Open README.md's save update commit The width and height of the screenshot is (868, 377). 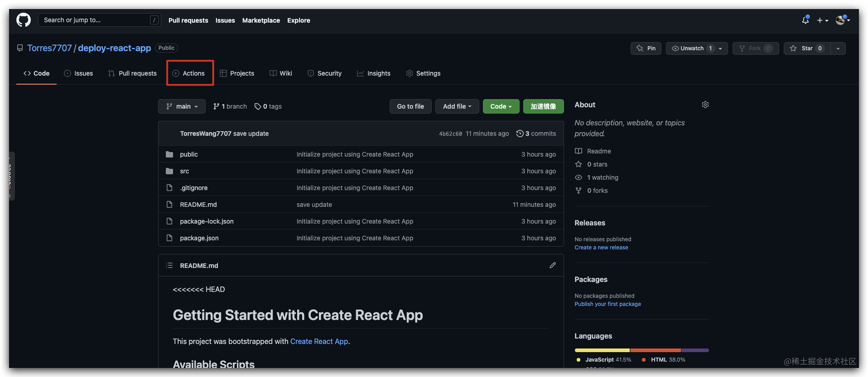point(314,205)
